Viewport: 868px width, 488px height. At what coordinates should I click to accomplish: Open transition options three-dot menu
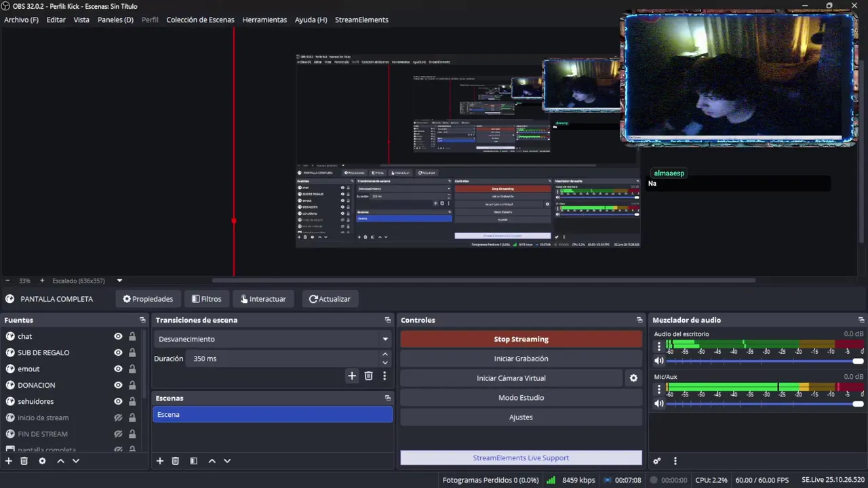384,375
